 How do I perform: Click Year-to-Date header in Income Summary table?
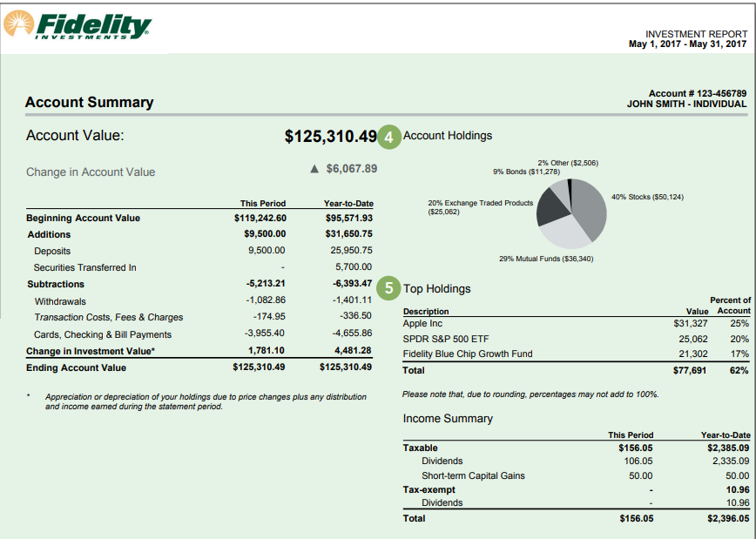coord(725,435)
